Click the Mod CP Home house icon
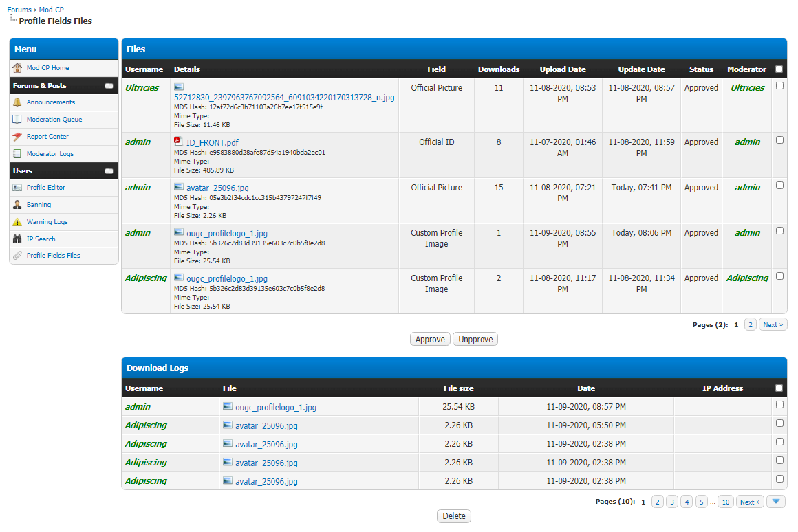The height and width of the screenshot is (532, 798). coord(17,68)
